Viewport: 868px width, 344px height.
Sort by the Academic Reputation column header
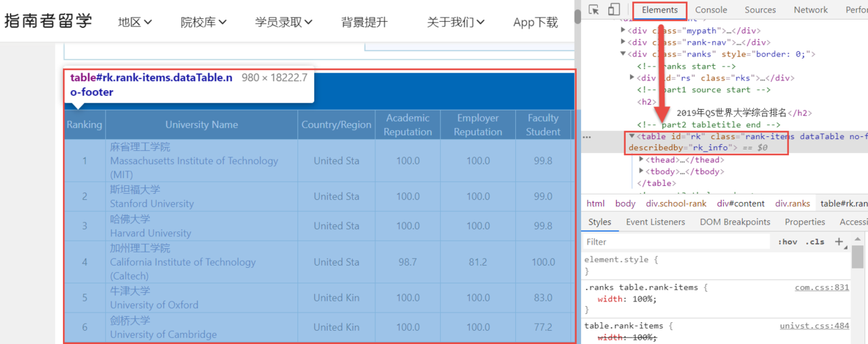tap(408, 124)
